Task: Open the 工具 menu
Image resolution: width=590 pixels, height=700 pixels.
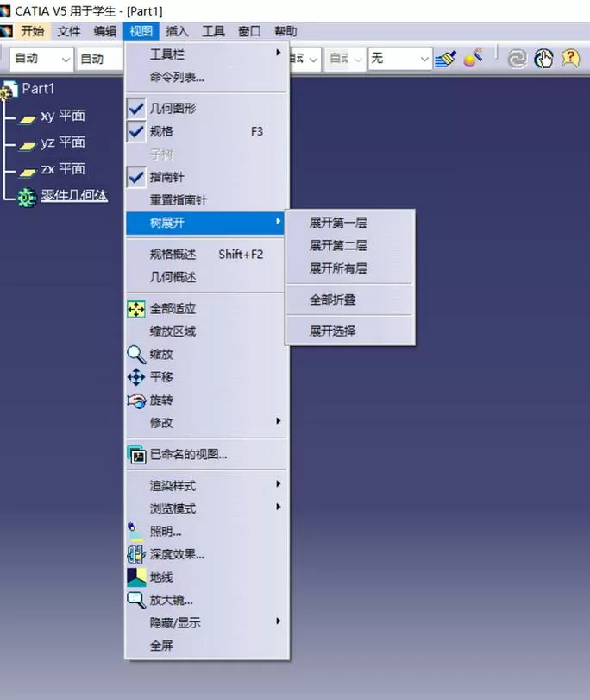Action: click(x=213, y=31)
